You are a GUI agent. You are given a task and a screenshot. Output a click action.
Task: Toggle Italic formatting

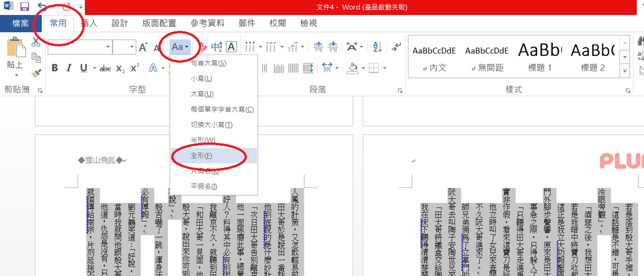tap(69, 68)
